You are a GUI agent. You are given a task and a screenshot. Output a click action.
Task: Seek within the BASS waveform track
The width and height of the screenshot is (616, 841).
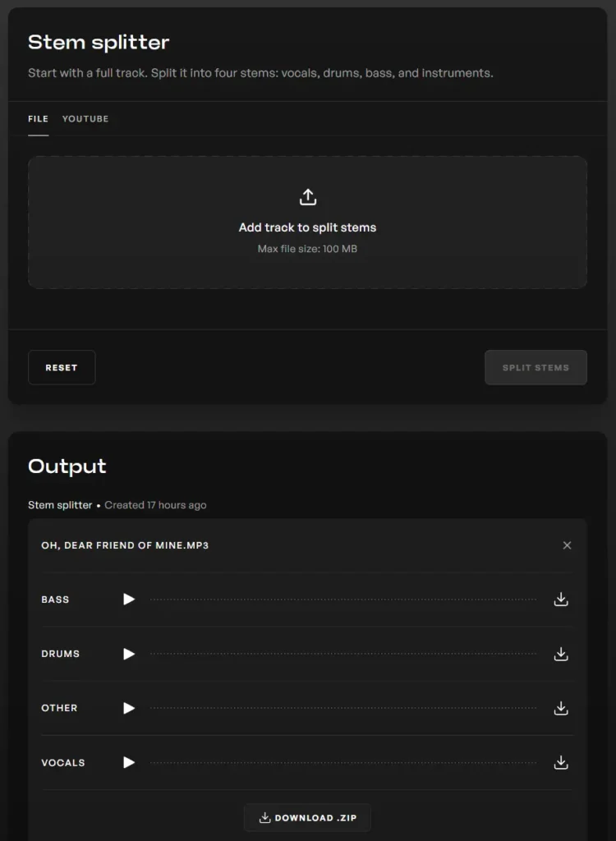343,600
